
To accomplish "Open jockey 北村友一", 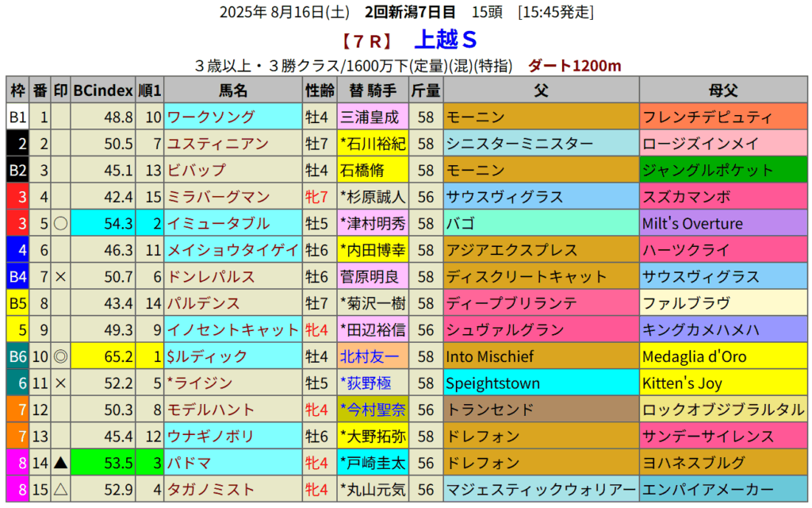I will click(x=370, y=356).
